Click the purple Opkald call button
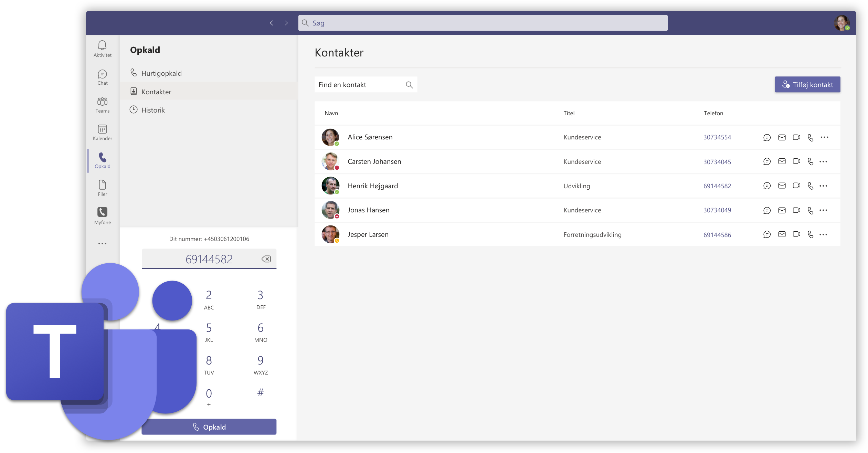This screenshot has width=868, height=453. click(x=209, y=427)
